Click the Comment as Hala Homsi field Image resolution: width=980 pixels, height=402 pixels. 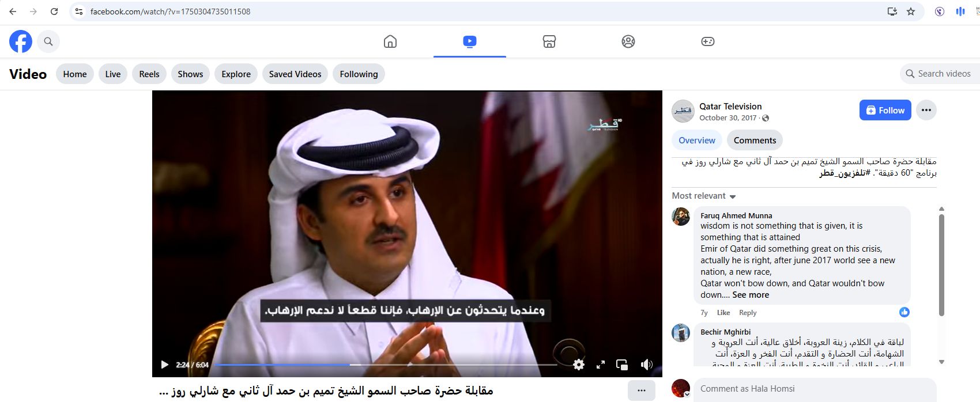click(815, 389)
